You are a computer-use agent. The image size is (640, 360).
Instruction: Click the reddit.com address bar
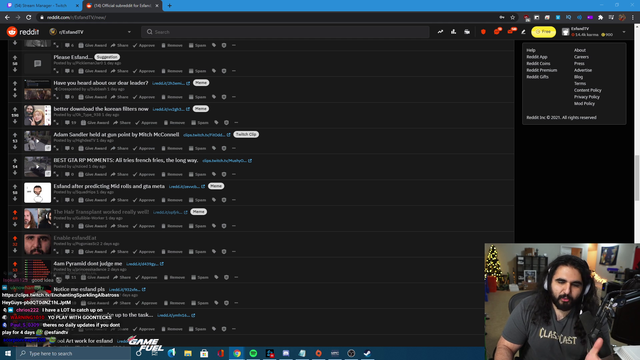tap(269, 18)
